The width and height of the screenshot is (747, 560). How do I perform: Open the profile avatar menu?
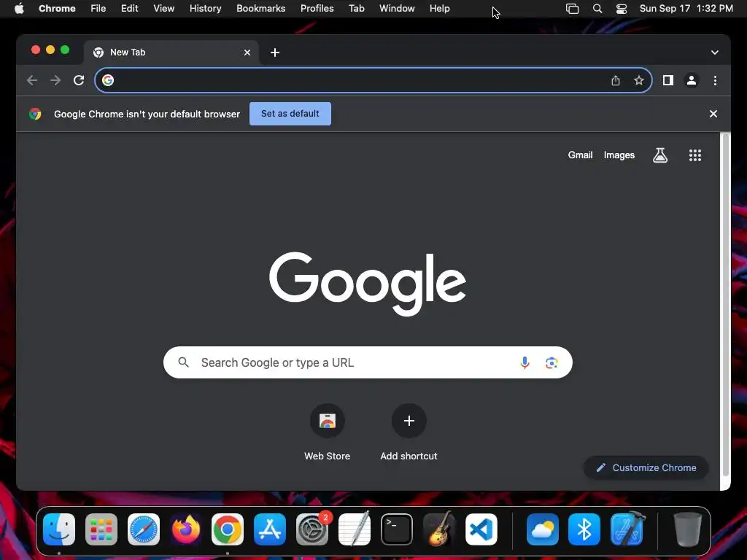[692, 80]
